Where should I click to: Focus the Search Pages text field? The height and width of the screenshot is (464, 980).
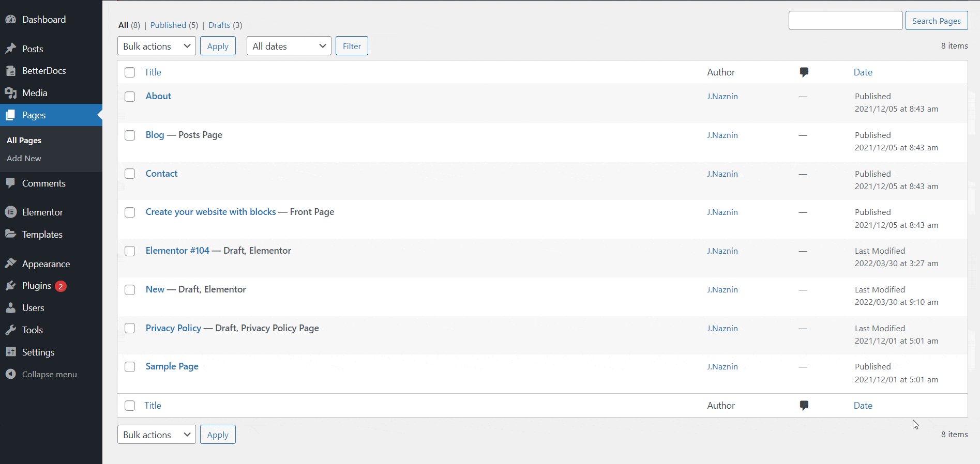pyautogui.click(x=845, y=21)
